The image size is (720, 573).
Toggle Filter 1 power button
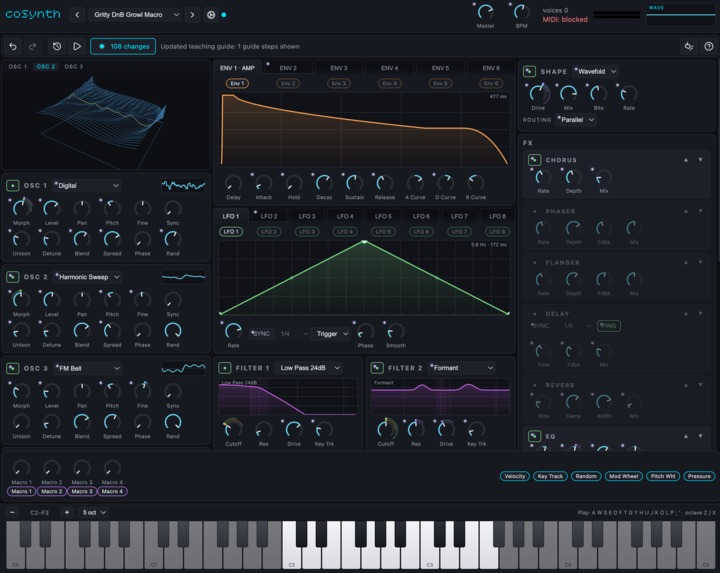pyautogui.click(x=225, y=368)
